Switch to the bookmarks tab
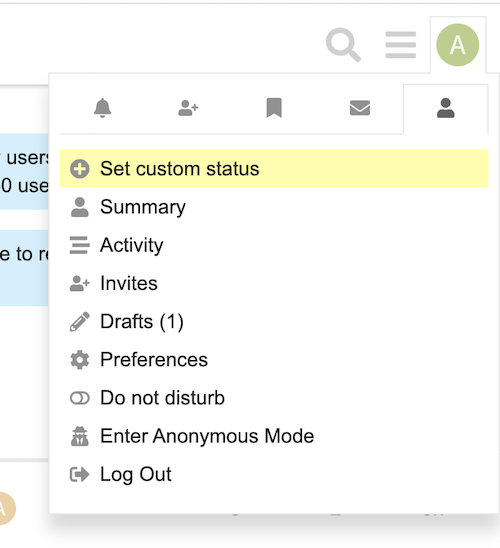 click(x=274, y=108)
